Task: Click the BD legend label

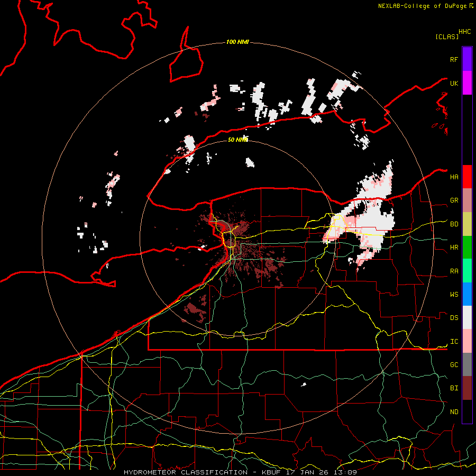Action: [x=454, y=224]
